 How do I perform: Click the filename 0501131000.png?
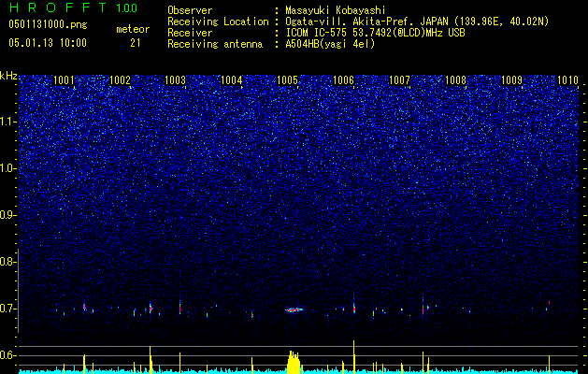pyautogui.click(x=48, y=25)
